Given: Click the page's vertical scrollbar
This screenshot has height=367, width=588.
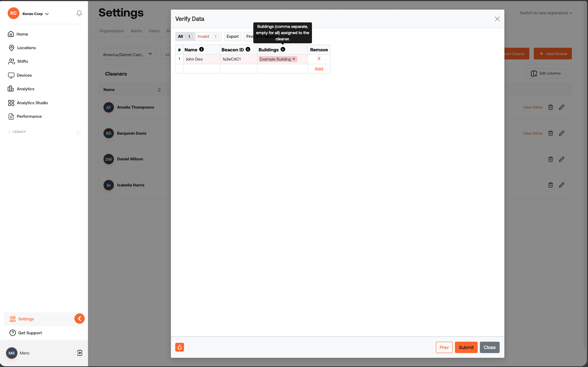Looking at the screenshot, I should 585,175.
